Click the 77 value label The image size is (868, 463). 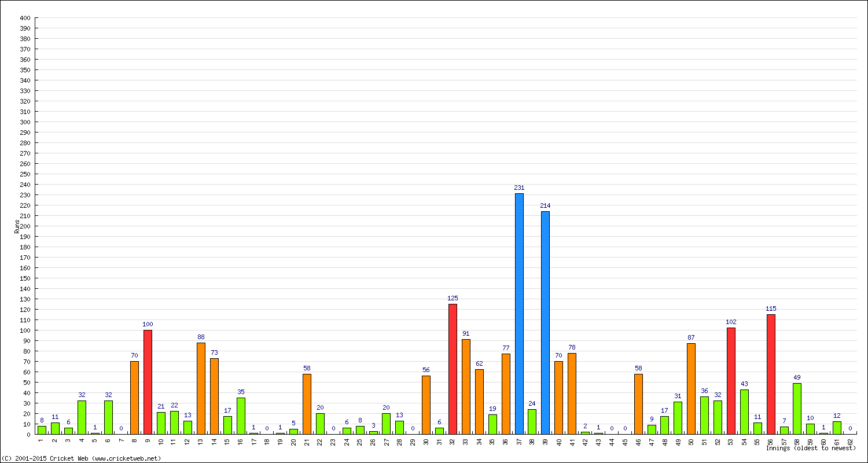tap(506, 348)
